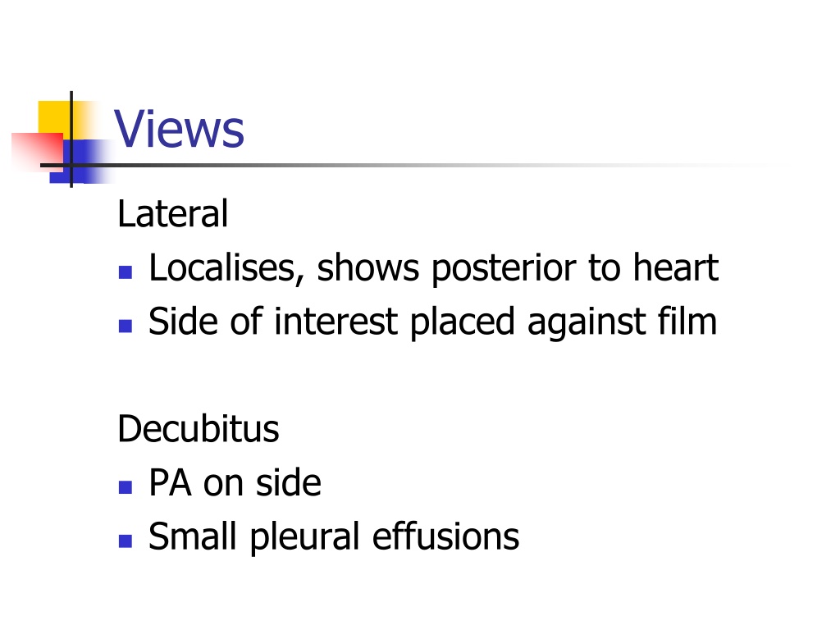The width and height of the screenshot is (840, 630).
Task: Select the Lateral heading text
Action: coord(172,214)
